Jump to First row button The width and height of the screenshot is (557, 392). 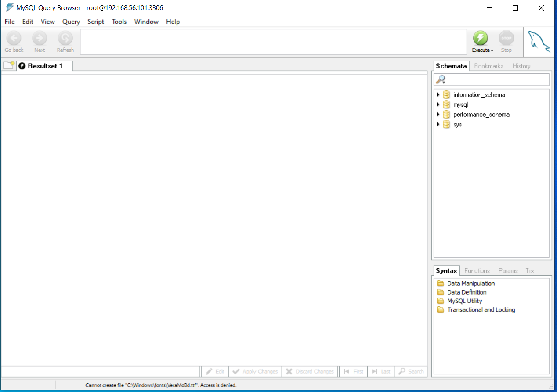[x=353, y=371]
